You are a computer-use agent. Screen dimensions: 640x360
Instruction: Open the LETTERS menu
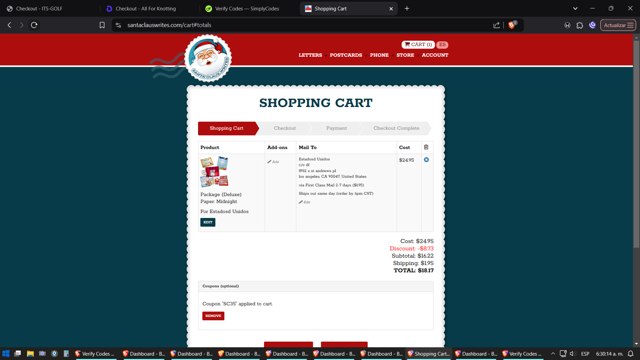(310, 55)
